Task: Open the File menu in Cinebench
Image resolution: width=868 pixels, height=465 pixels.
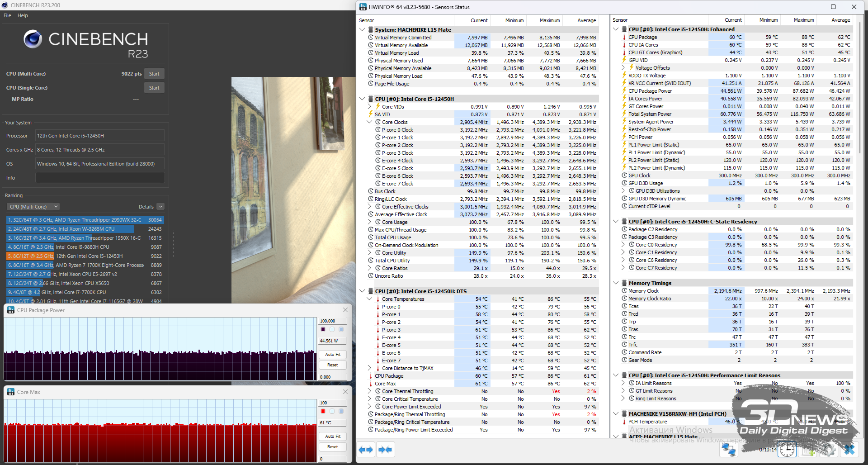Action: [x=7, y=15]
